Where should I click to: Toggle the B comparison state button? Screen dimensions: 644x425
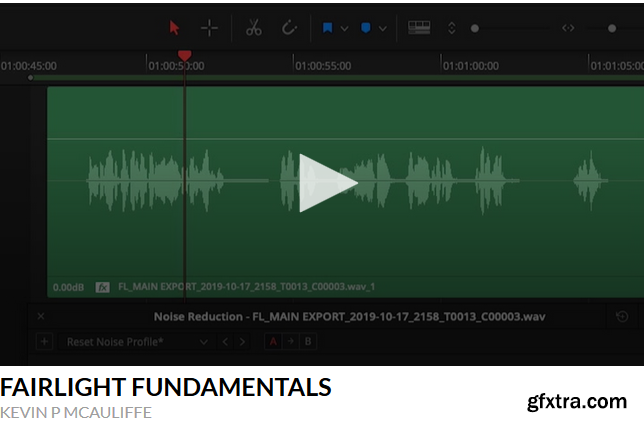307,342
